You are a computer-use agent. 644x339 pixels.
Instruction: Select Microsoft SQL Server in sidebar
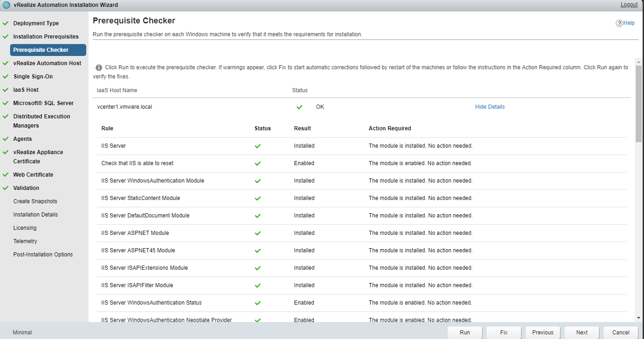[x=43, y=103]
